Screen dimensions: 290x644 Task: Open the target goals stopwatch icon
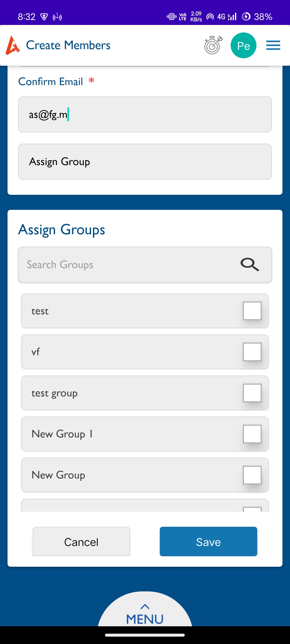pyautogui.click(x=213, y=45)
